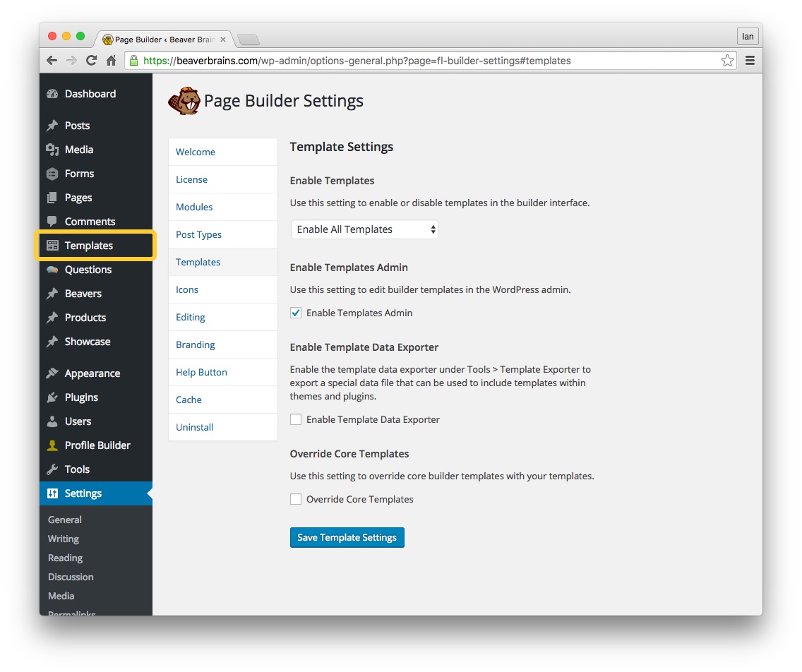The image size is (802, 672).
Task: Go to the browser home page icon
Action: tap(111, 60)
